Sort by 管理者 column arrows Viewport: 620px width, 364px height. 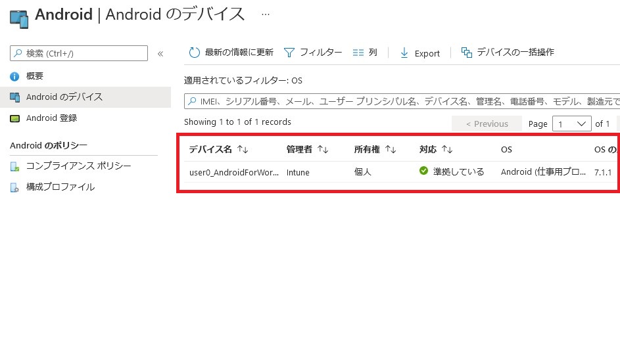pyautogui.click(x=323, y=149)
